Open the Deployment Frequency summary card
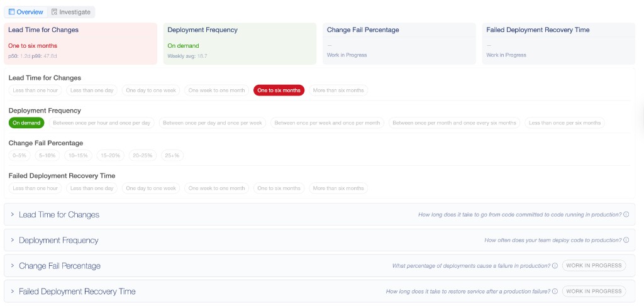The image size is (644, 306). coord(240,43)
